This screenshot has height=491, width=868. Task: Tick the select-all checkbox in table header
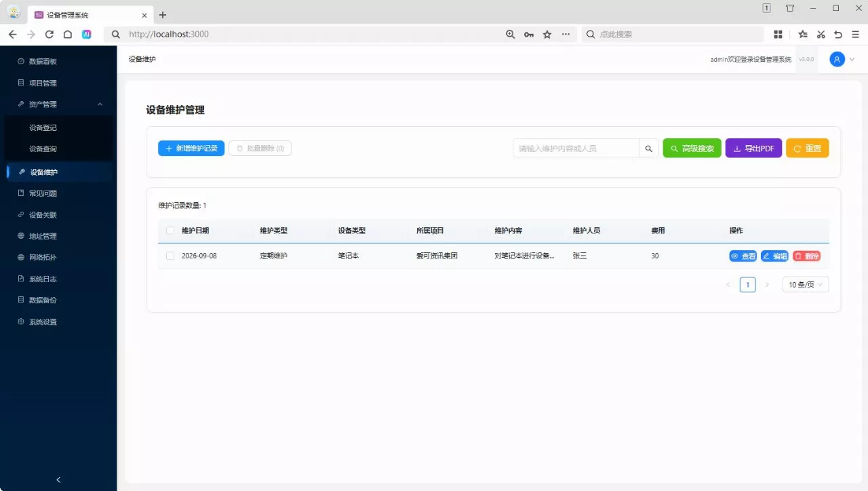point(170,231)
